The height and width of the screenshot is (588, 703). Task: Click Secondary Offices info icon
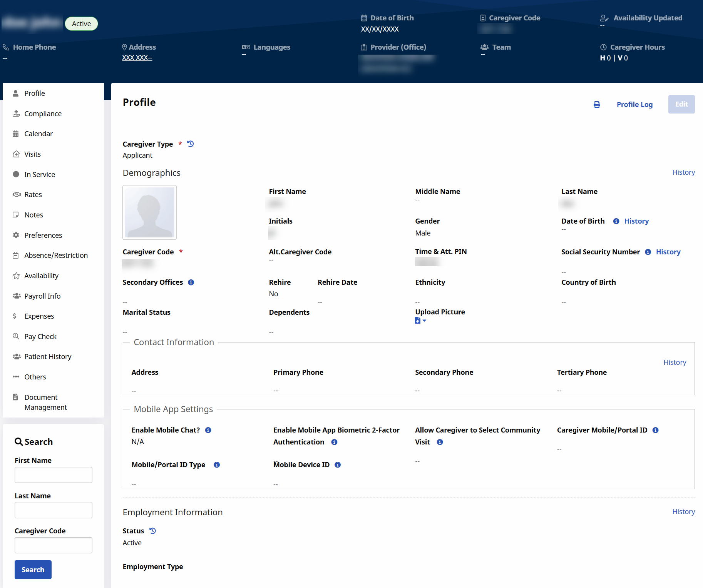point(191,282)
